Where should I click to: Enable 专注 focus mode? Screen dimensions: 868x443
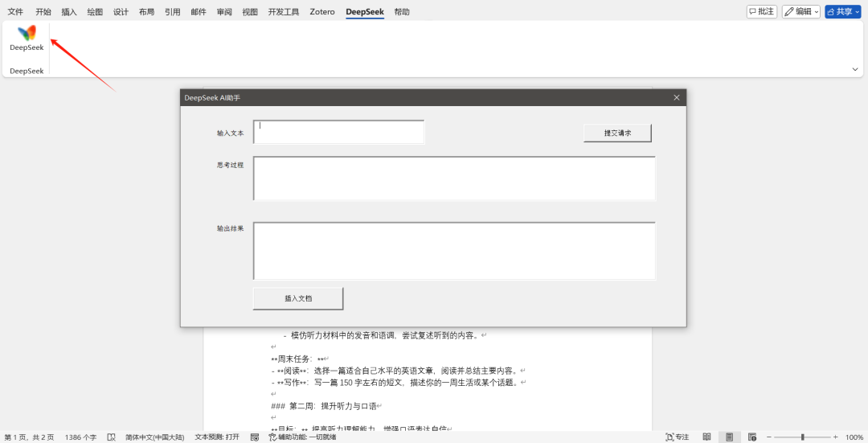(x=678, y=437)
